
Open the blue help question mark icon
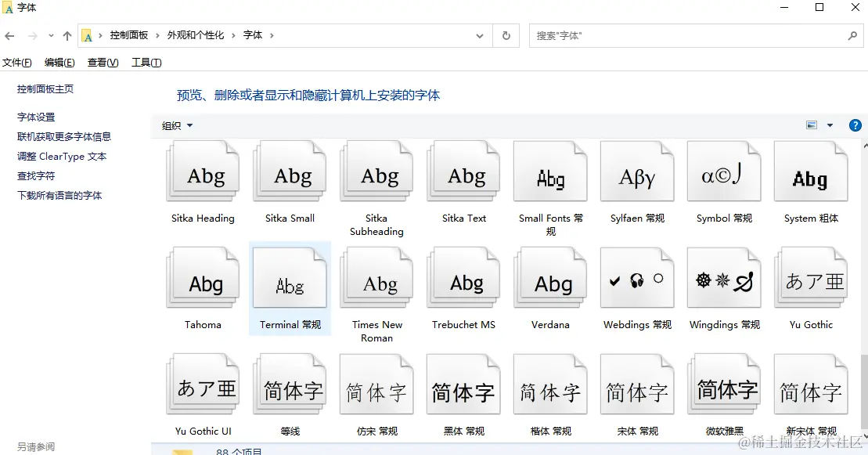click(855, 125)
